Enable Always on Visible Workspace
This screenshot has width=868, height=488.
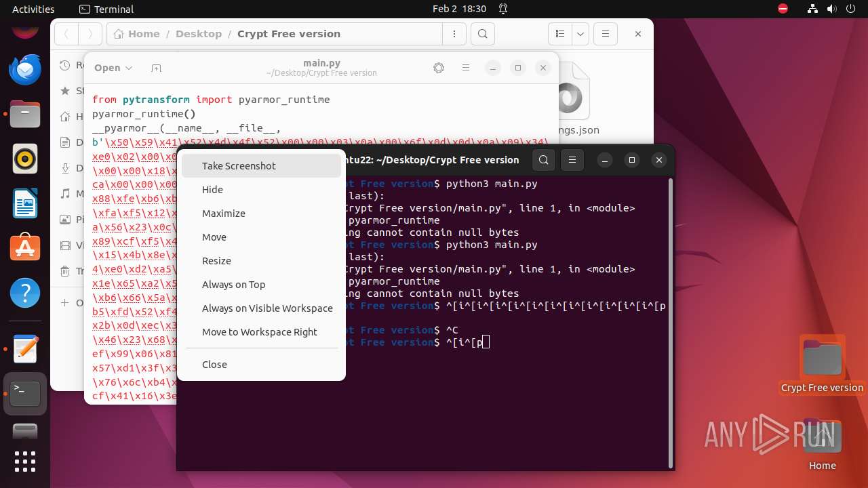pyautogui.click(x=261, y=308)
